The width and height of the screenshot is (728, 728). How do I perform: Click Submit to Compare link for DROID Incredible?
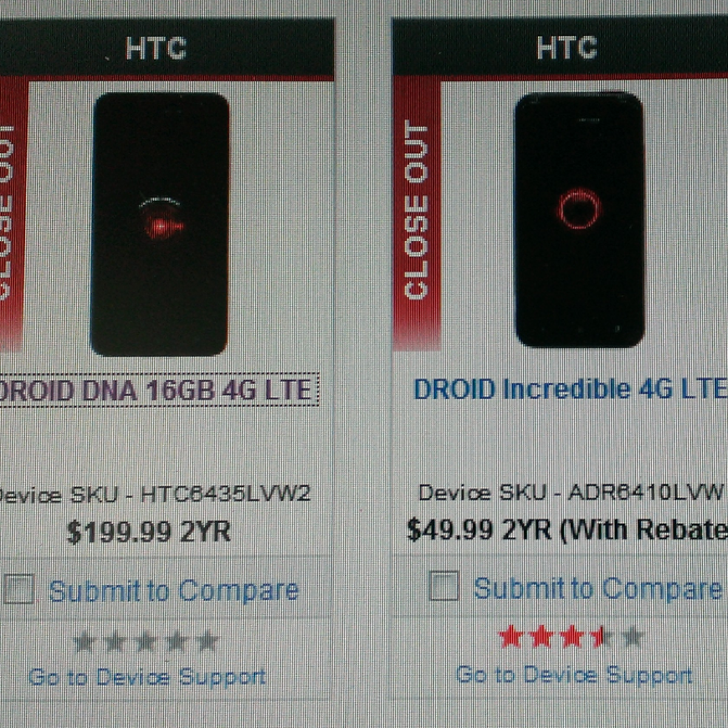[x=598, y=588]
